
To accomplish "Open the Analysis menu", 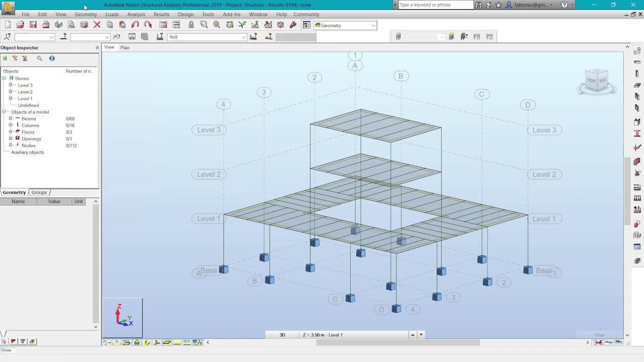I will [136, 14].
